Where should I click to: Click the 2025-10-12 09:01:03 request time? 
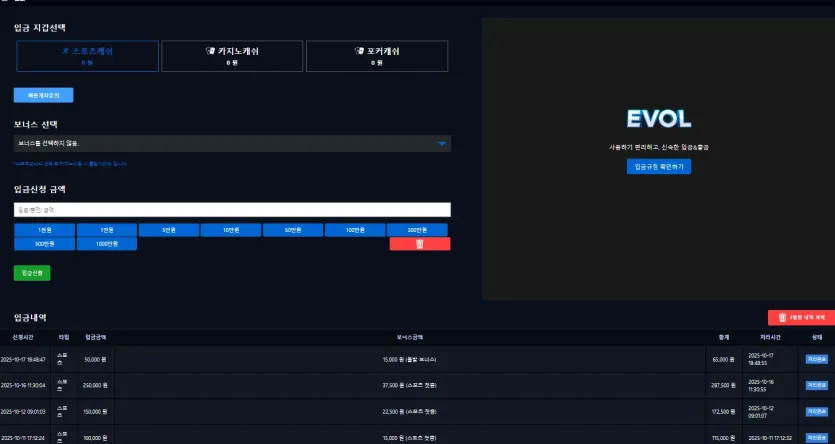[x=23, y=412]
